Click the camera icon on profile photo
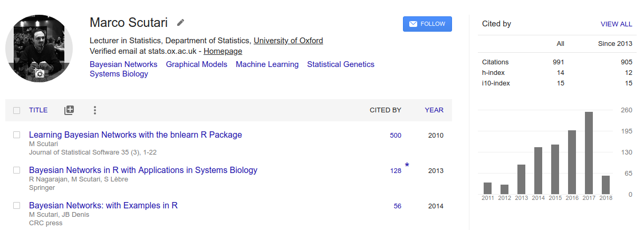This screenshot has height=230, width=644. pos(39,73)
